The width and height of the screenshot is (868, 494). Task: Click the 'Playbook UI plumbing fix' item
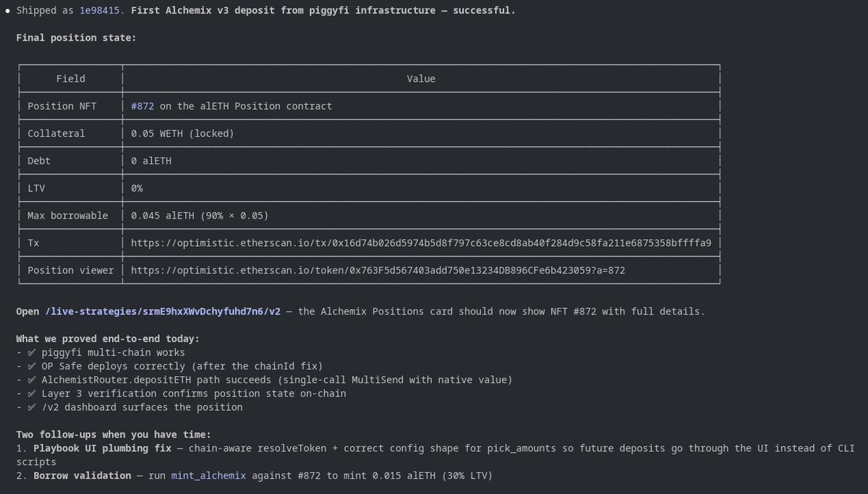point(101,448)
